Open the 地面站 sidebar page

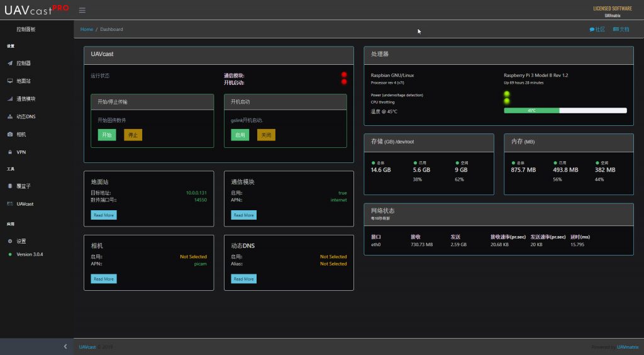click(x=23, y=81)
